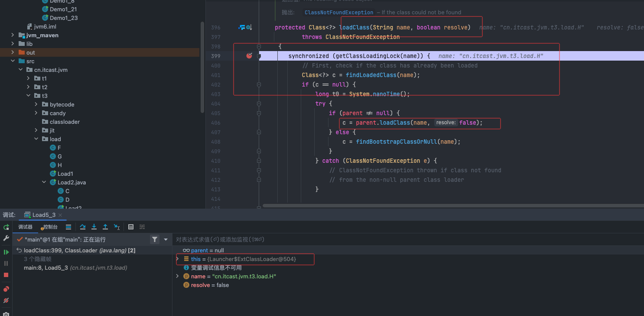Click the Step Over debug icon
Screen dimensions: 644x316
point(83,227)
